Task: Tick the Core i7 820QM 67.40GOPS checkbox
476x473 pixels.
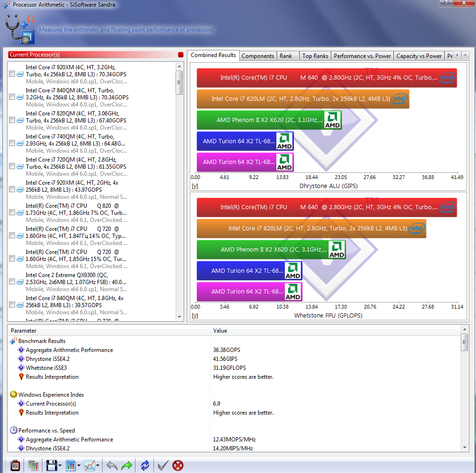Action: click(12, 120)
